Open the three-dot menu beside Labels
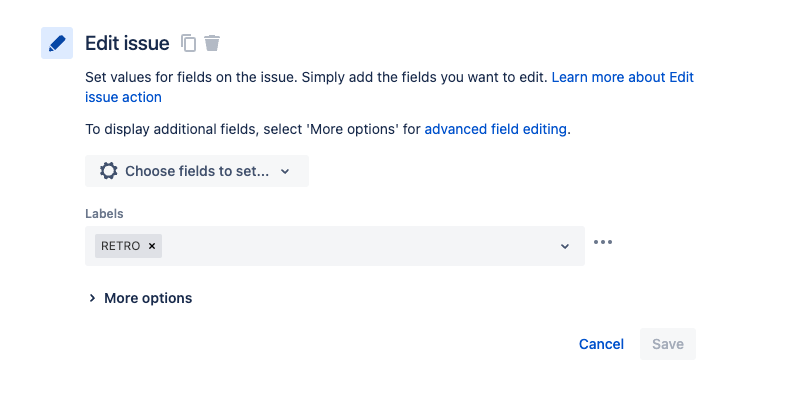Image resolution: width=789 pixels, height=397 pixels. 603,242
